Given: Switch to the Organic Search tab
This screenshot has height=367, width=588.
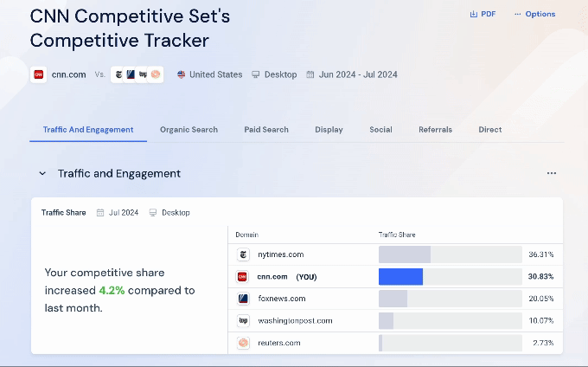Looking at the screenshot, I should (189, 130).
